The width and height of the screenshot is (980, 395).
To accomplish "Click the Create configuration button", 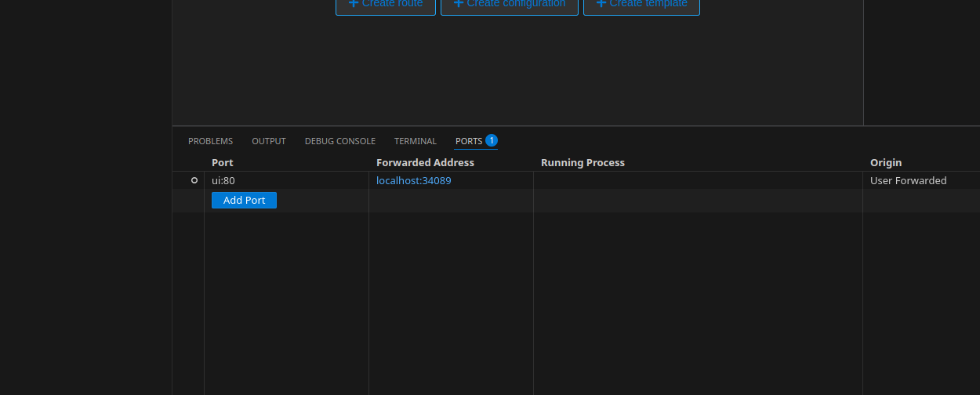I will coord(510,5).
